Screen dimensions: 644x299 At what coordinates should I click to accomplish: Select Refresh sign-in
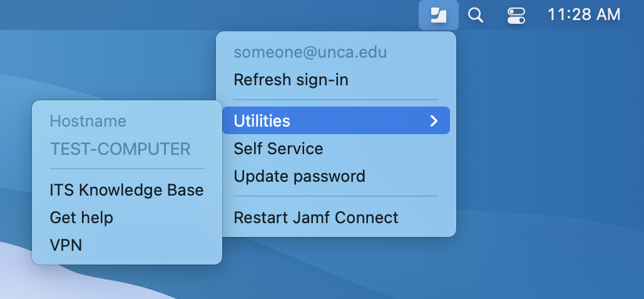pos(291,80)
